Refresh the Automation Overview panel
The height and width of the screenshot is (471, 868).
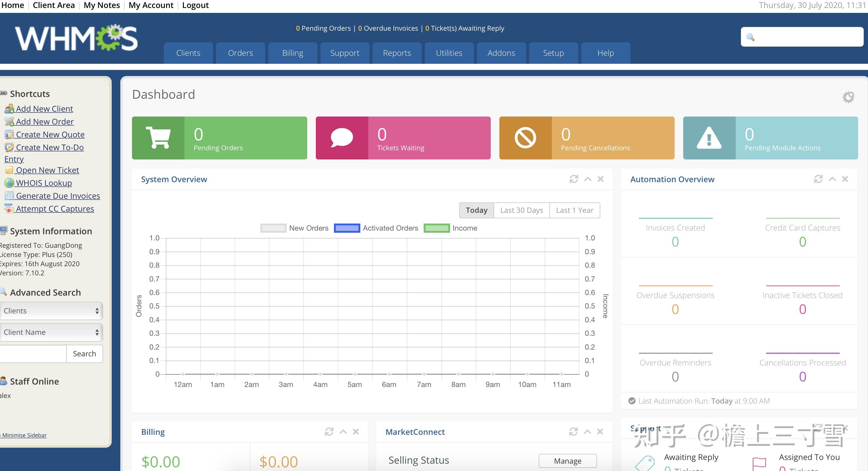click(818, 179)
